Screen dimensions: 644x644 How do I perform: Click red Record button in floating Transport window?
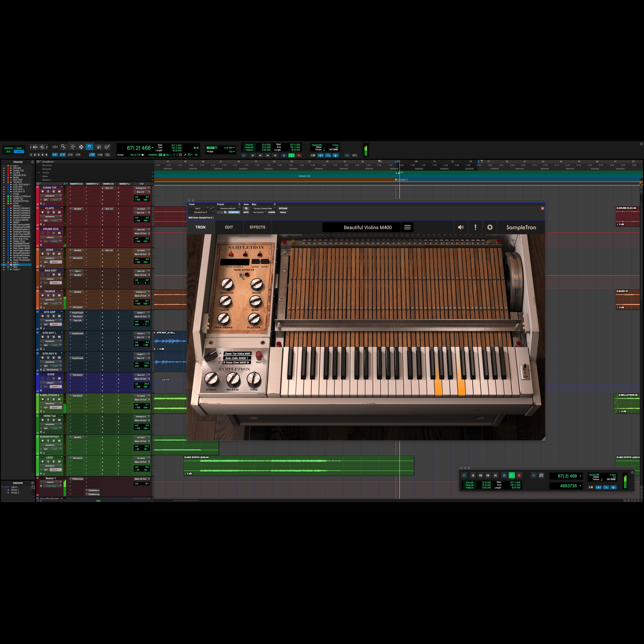click(519, 475)
